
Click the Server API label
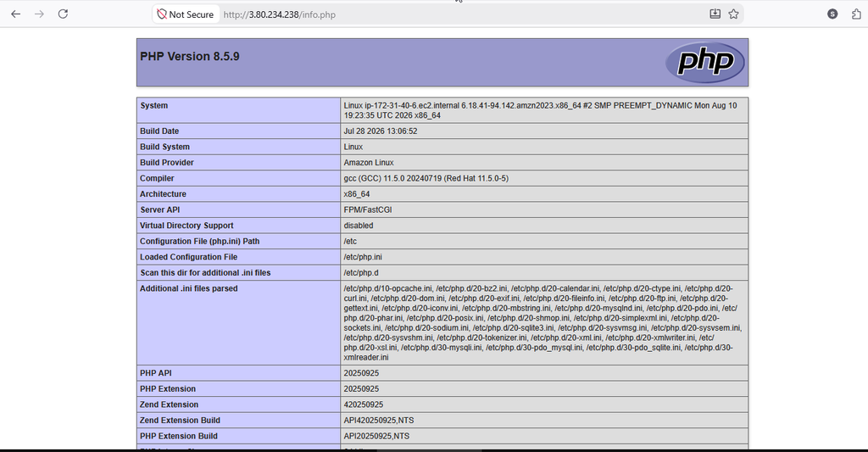(160, 210)
